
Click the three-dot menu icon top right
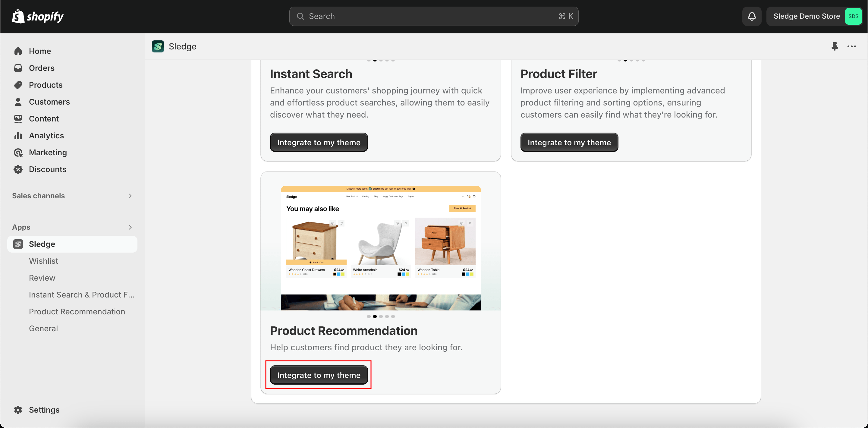tap(853, 46)
